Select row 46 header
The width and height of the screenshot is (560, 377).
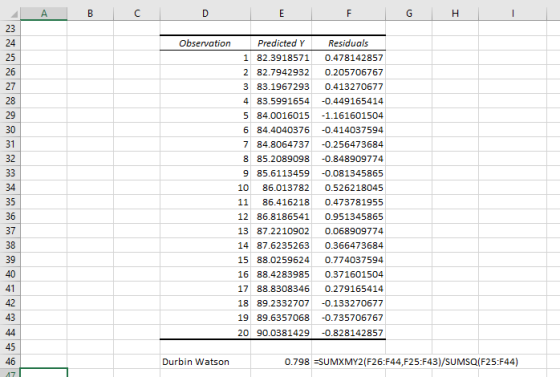click(10, 362)
